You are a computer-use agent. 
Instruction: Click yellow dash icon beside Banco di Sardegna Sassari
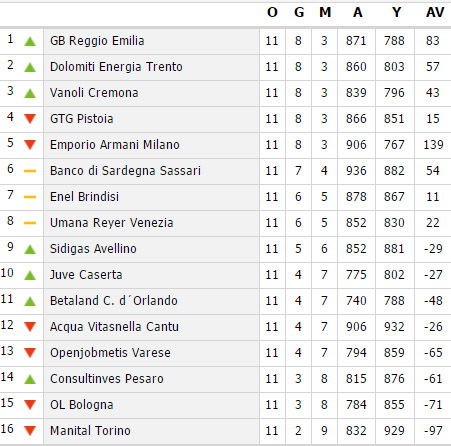click(x=30, y=171)
